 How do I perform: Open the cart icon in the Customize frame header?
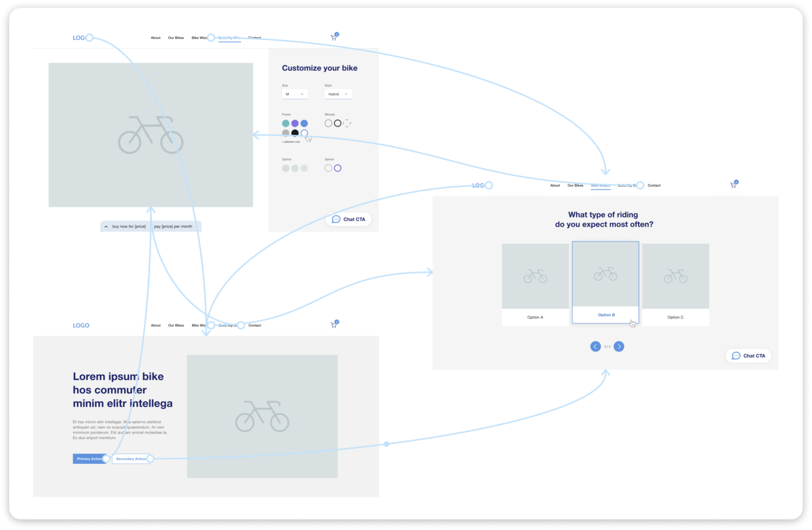click(334, 37)
